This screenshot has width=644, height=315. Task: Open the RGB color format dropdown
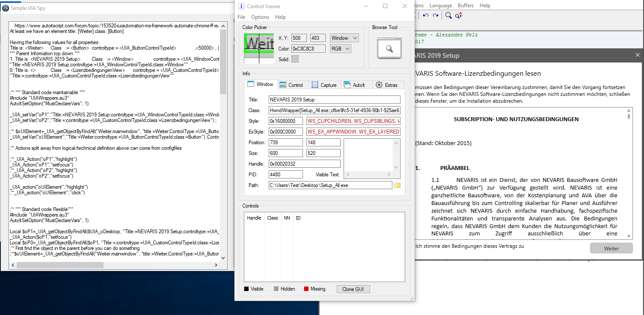coord(341,48)
